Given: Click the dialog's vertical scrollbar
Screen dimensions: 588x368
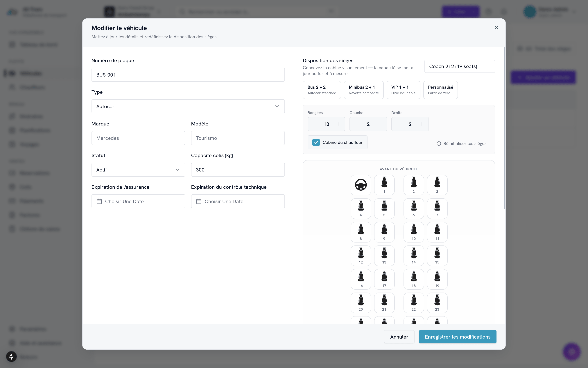Looking at the screenshot, I should click(504, 128).
